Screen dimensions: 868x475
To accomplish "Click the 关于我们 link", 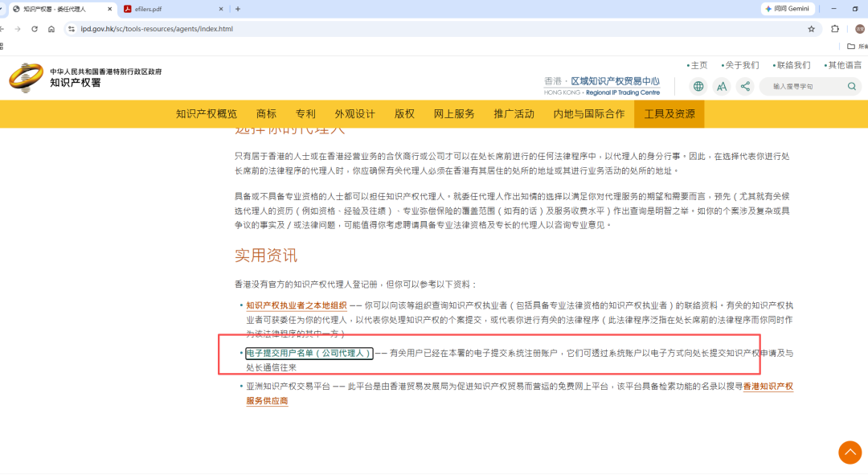I will [x=741, y=65].
